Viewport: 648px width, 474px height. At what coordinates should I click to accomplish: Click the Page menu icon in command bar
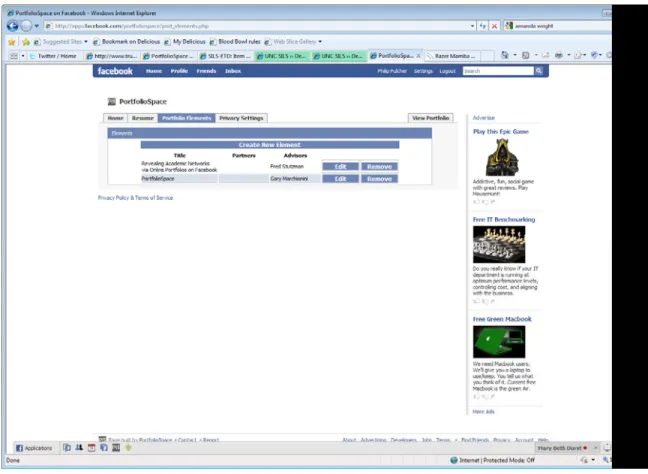coord(578,55)
